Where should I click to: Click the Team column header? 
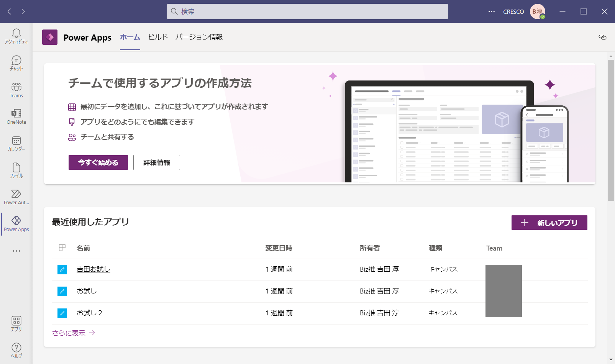pos(494,248)
